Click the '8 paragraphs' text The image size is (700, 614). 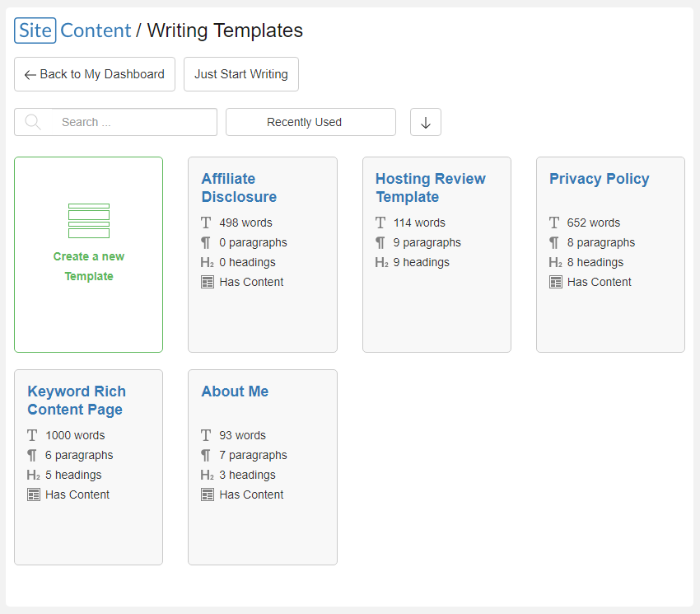[x=601, y=242]
